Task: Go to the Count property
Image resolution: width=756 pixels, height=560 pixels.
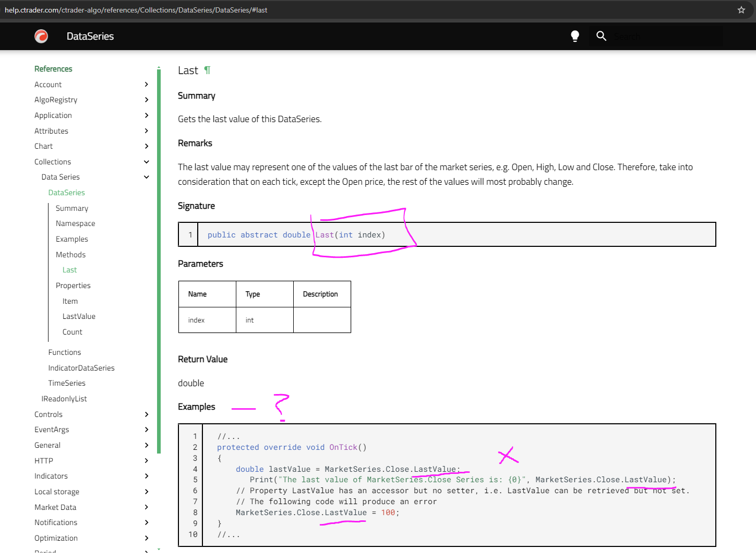Action: pos(72,332)
